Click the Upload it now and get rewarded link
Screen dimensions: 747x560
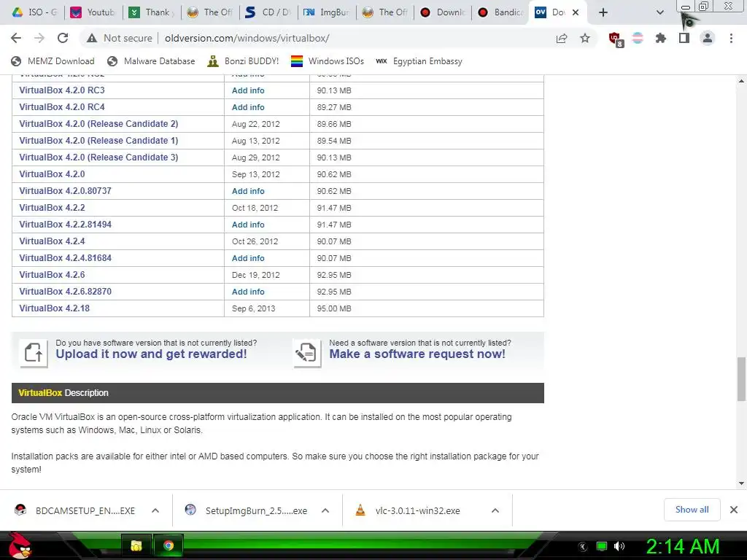click(151, 354)
